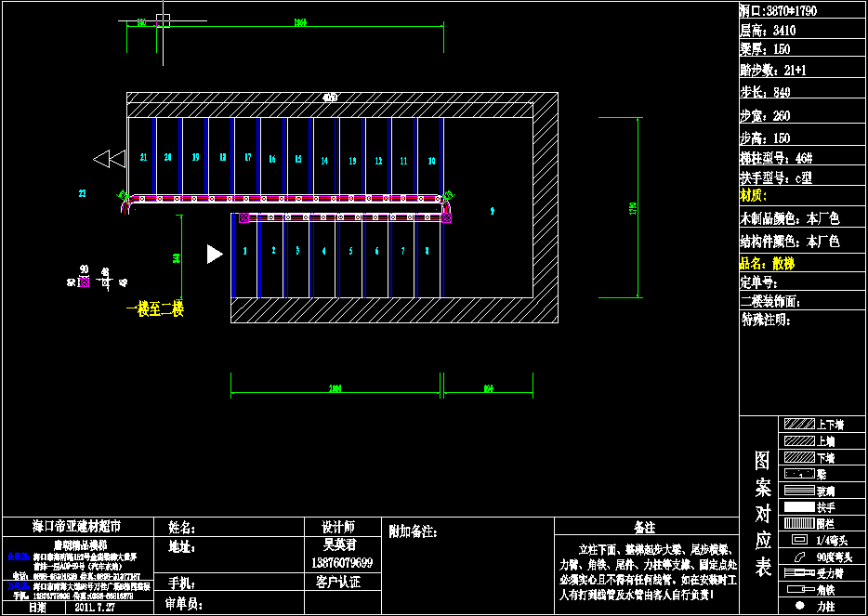Click the 围栏 striped legend swatch
The image size is (868, 616).
point(798,524)
